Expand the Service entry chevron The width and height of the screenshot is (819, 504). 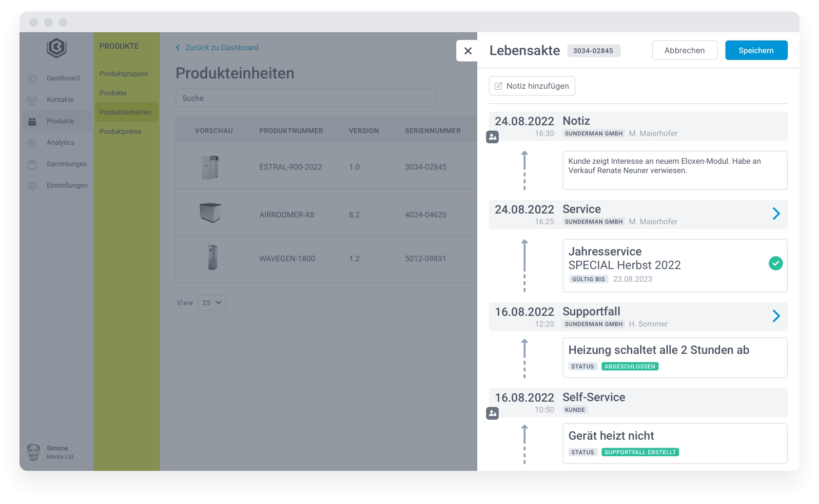point(776,213)
